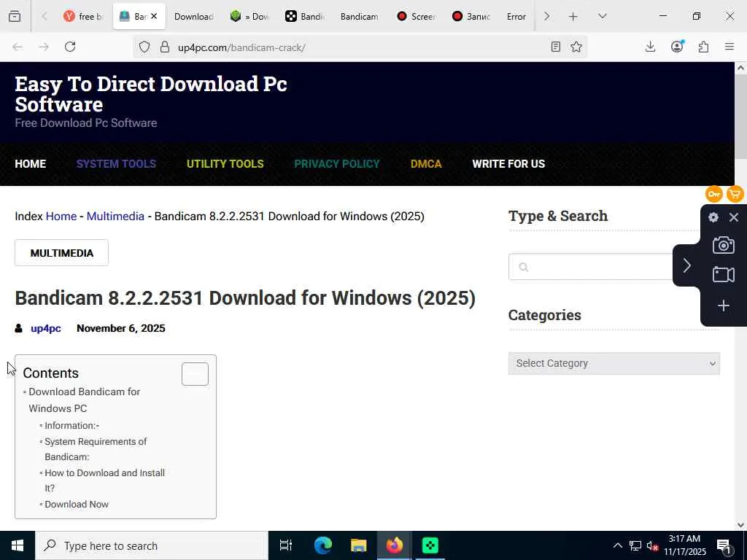This screenshot has width=747, height=560.
Task: Open the UTILITY TOOLS menu item
Action: pyautogui.click(x=225, y=164)
